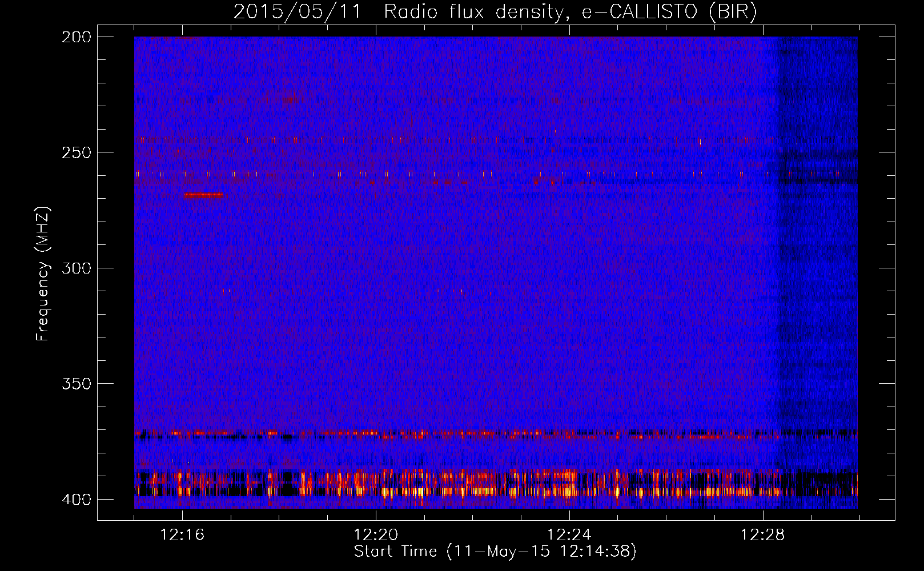
Task: Click the '250' frequency tick label
Action: tap(76, 152)
